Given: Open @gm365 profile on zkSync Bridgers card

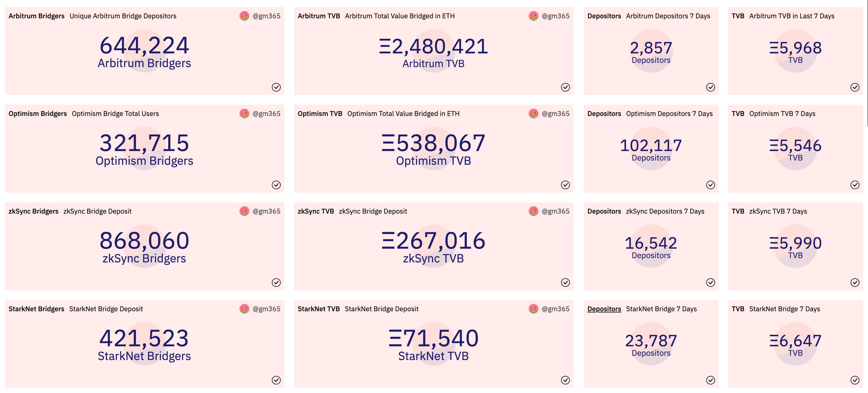Looking at the screenshot, I should 266,211.
